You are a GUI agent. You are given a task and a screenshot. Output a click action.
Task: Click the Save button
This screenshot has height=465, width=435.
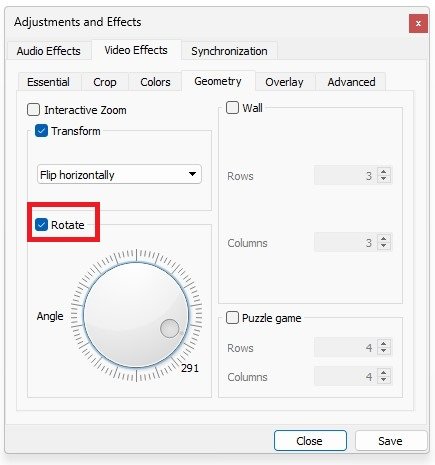(x=391, y=441)
